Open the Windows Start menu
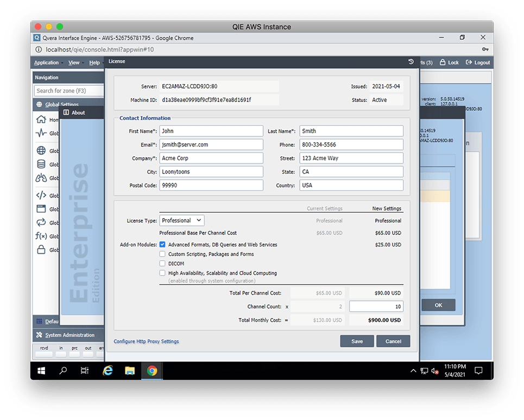 click(x=41, y=371)
